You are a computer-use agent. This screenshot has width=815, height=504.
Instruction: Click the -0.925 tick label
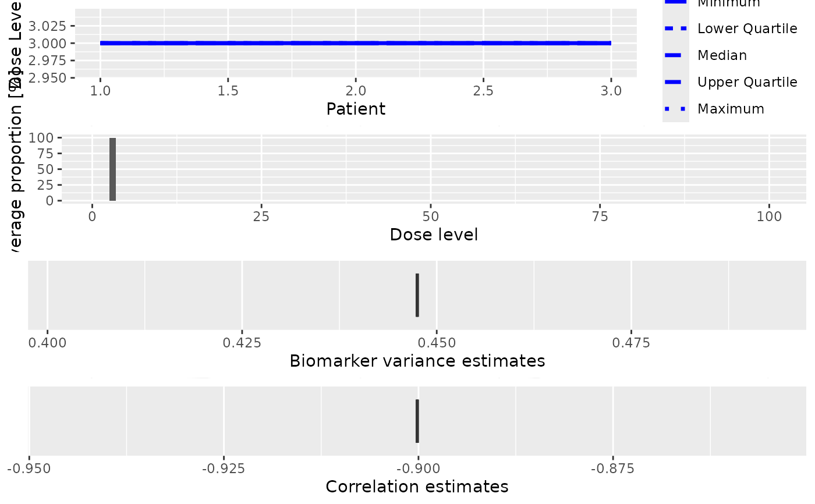tap(224, 468)
